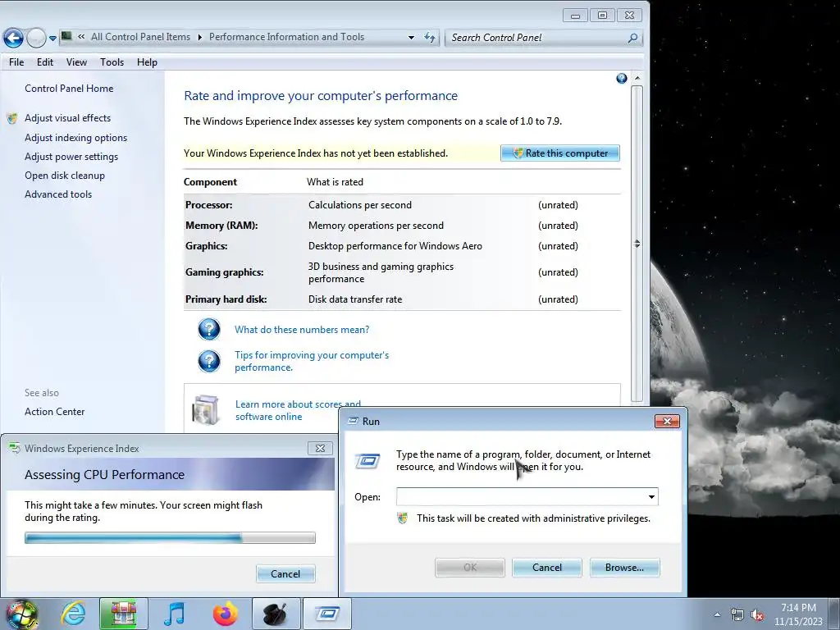Click the software box icon beside Learn more

coord(205,410)
